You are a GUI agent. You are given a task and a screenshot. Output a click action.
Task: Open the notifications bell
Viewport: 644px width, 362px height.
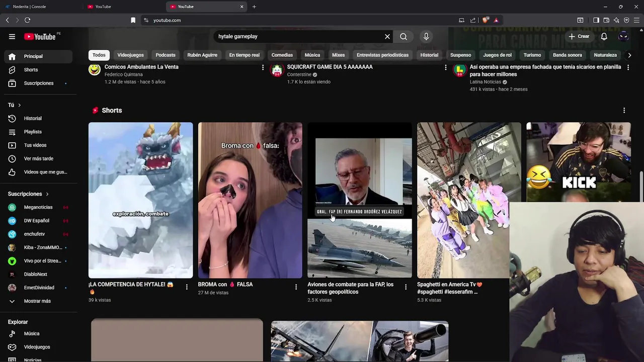coord(604,36)
